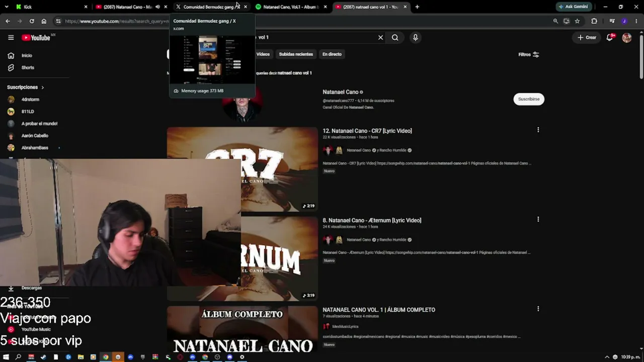Select the En directo filter chip
The width and height of the screenshot is (644, 362).
(332, 54)
